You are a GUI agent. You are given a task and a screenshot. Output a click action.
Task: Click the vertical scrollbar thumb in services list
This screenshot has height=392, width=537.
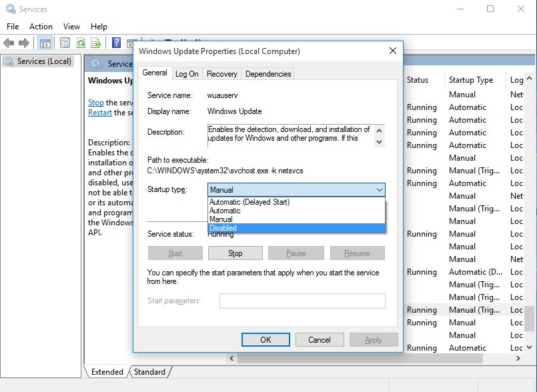point(529,319)
